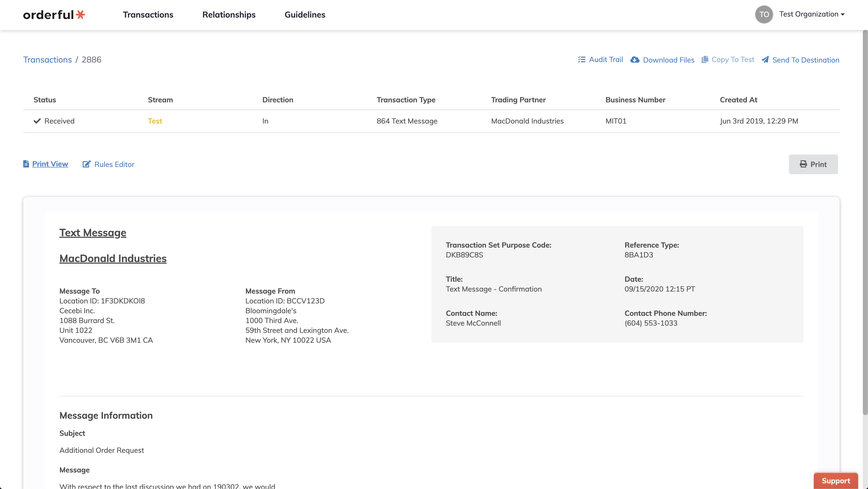
Task: Click the page vertical scrollbar
Action: click(x=865, y=223)
